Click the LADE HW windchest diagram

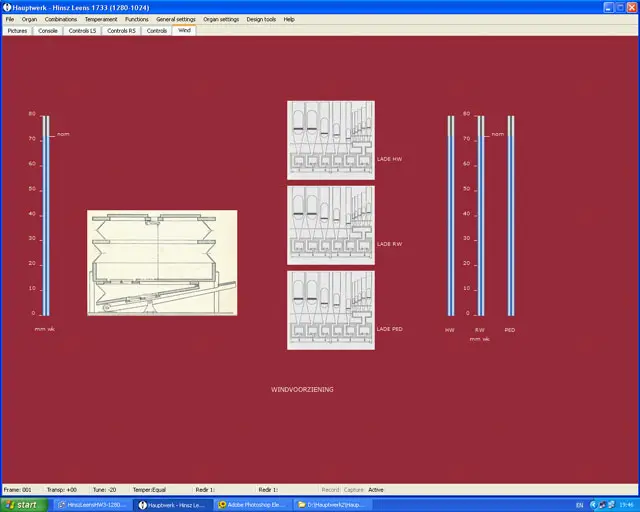click(331, 140)
